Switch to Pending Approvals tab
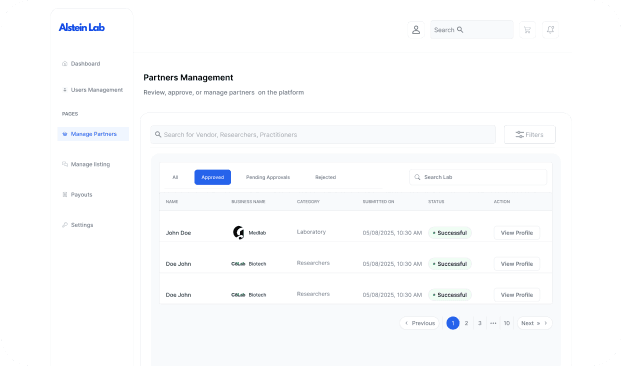Screen dimensions: 622x366 pos(268,177)
